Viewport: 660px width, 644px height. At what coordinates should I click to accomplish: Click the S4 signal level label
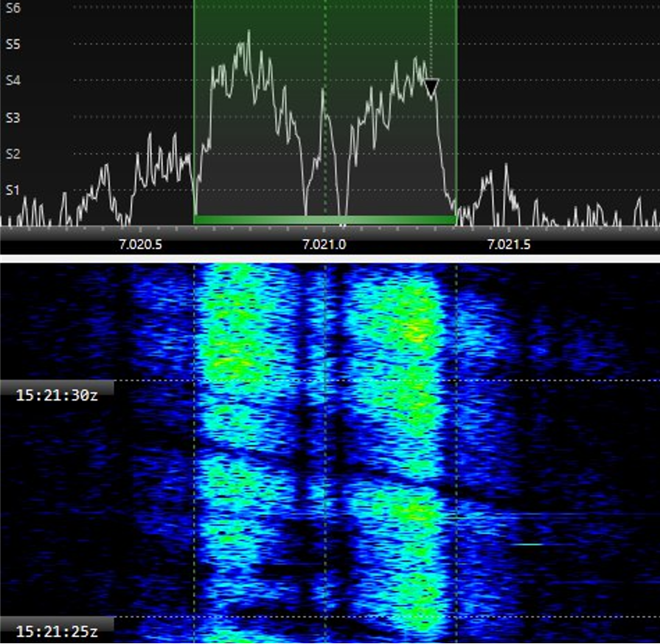tap(13, 80)
